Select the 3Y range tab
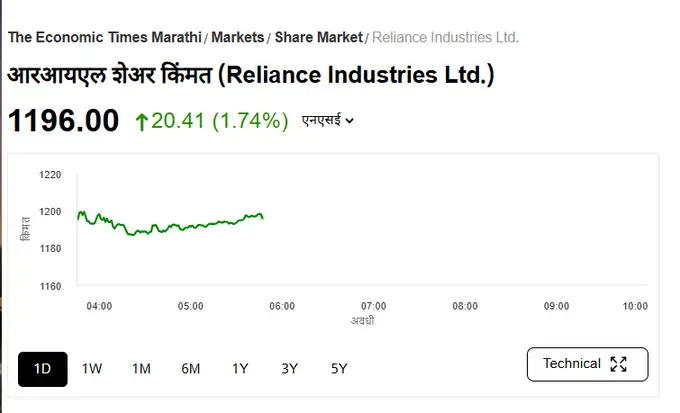Viewport: 680px width, 413px height. pos(289,368)
